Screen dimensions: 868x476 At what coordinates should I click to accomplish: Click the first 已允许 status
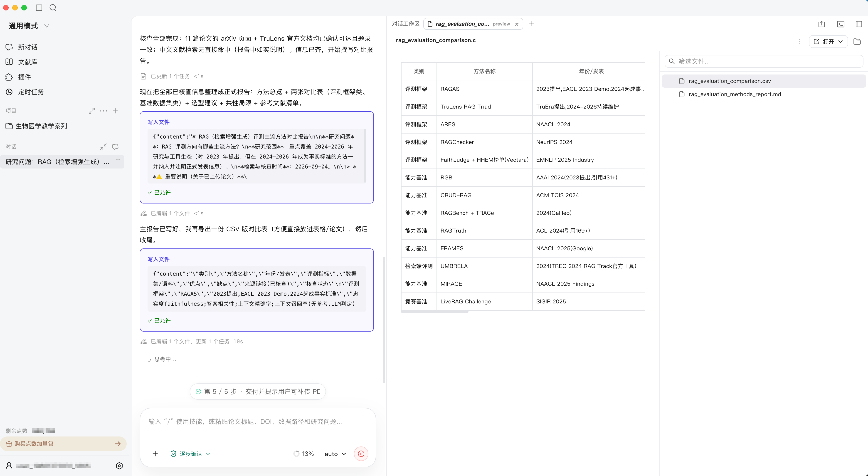159,193
